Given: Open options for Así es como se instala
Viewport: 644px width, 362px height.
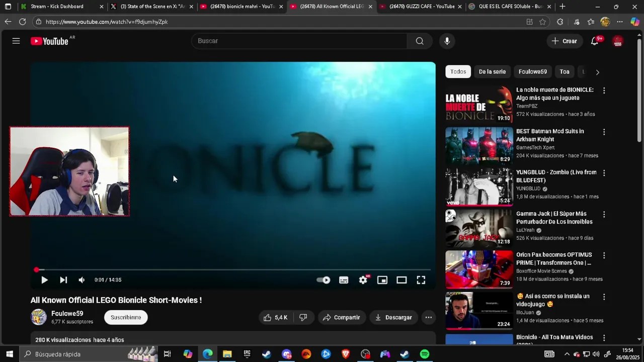Looking at the screenshot, I should [604, 297].
